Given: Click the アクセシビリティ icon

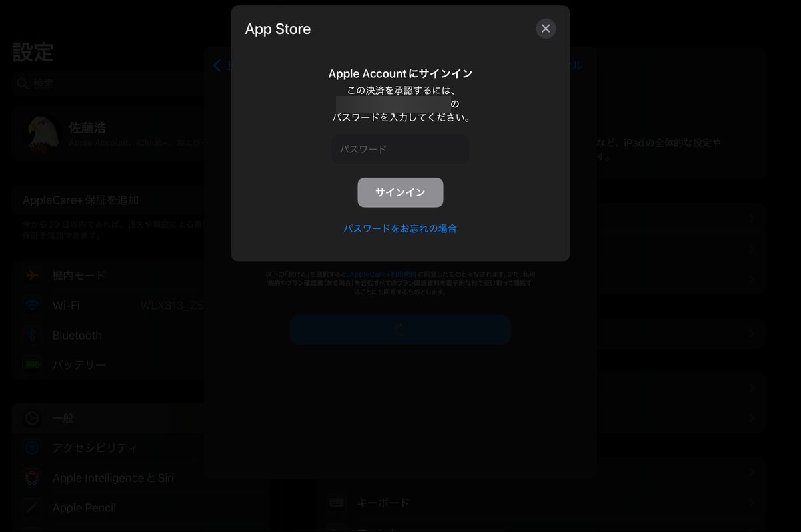Looking at the screenshot, I should [x=32, y=448].
